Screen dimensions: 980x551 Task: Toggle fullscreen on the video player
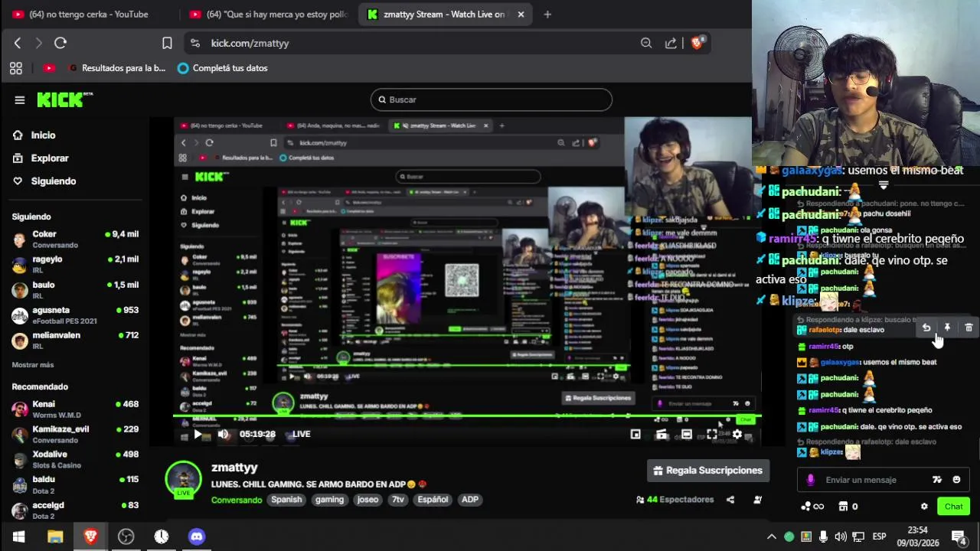(x=712, y=434)
